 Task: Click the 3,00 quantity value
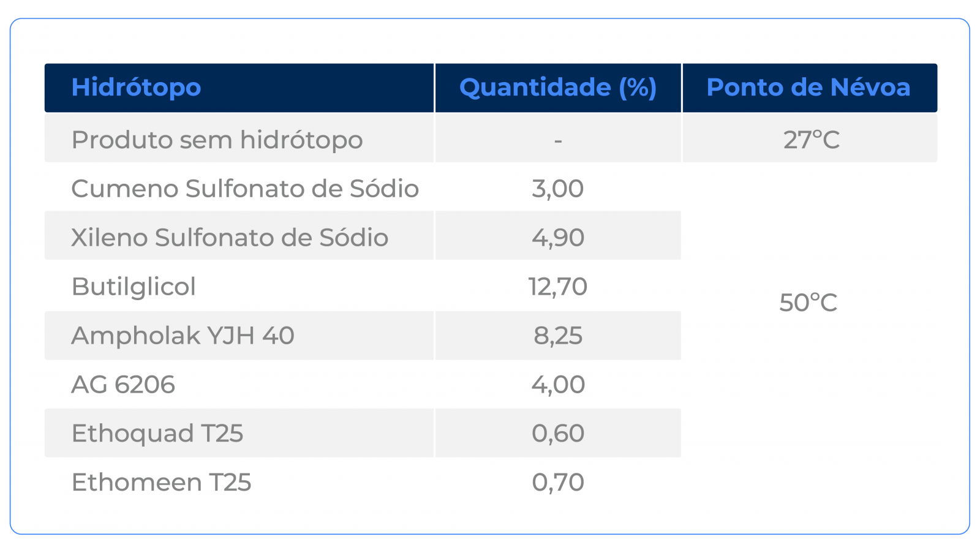[557, 189]
